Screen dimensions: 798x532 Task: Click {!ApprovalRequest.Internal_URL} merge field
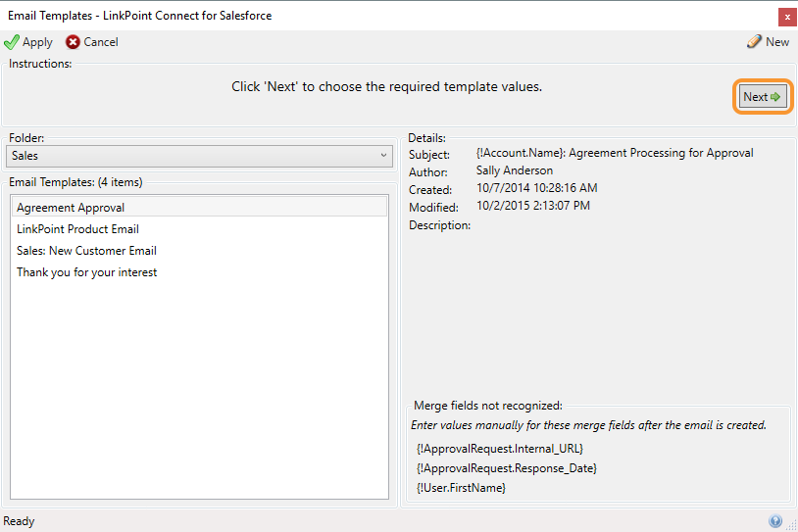[500, 449]
